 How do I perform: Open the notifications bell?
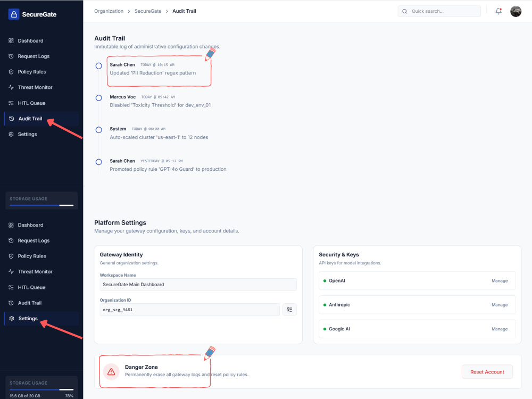[498, 11]
